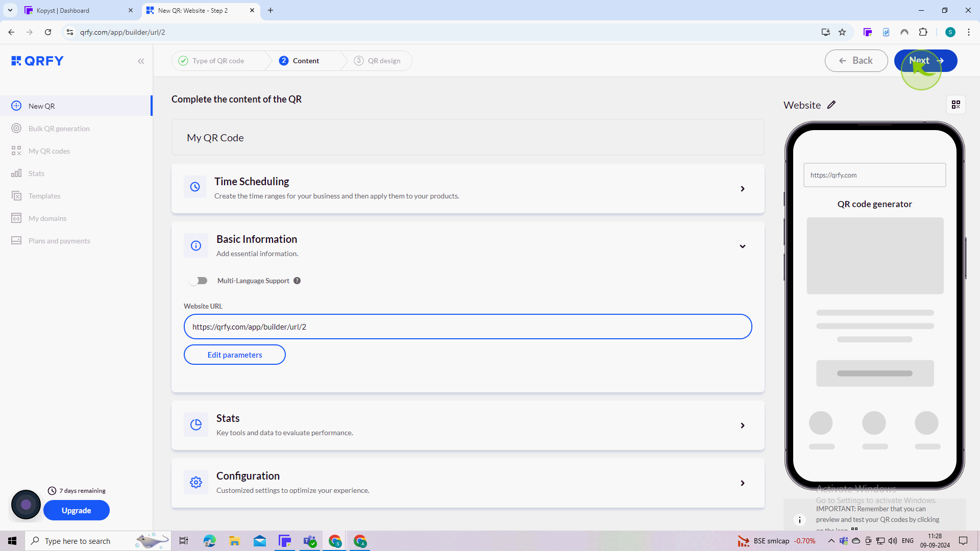Collapse the Basic Information section
Image resolution: width=980 pixels, height=551 pixels.
click(743, 246)
